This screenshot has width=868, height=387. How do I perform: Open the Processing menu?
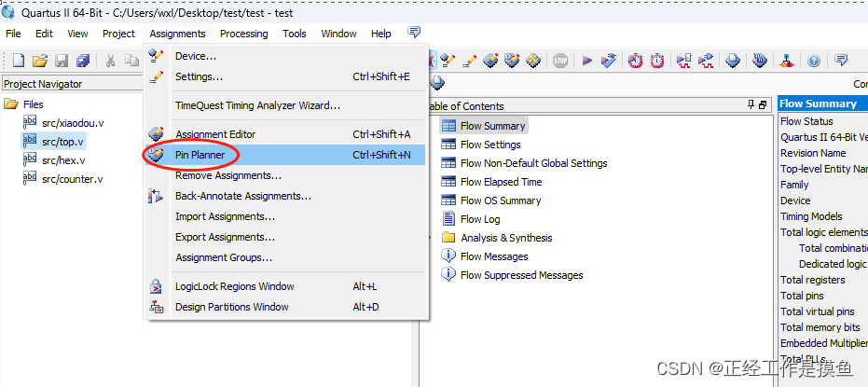tap(243, 34)
